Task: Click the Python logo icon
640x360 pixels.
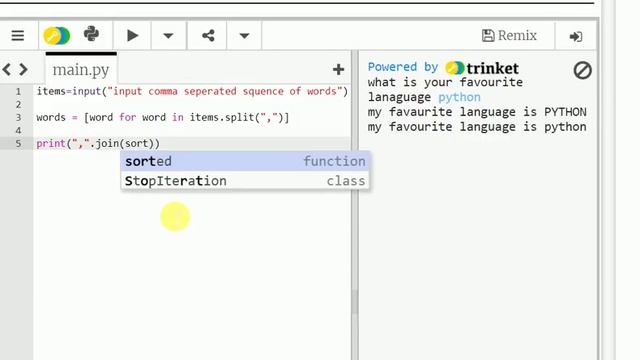Action: (91, 34)
